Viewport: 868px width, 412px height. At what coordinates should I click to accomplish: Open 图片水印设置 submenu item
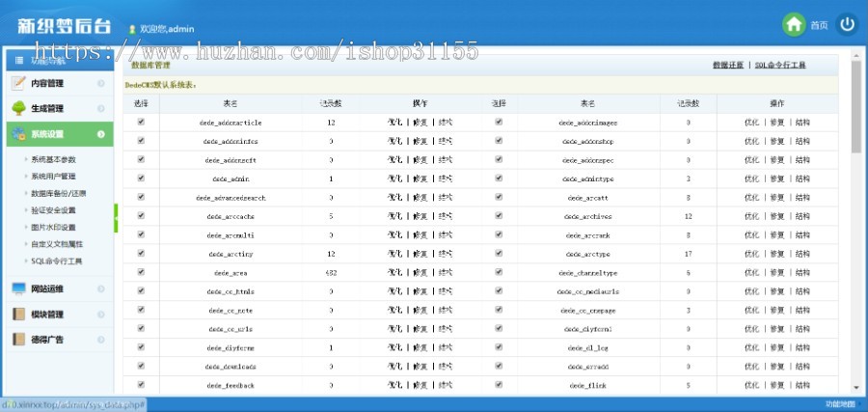53,228
